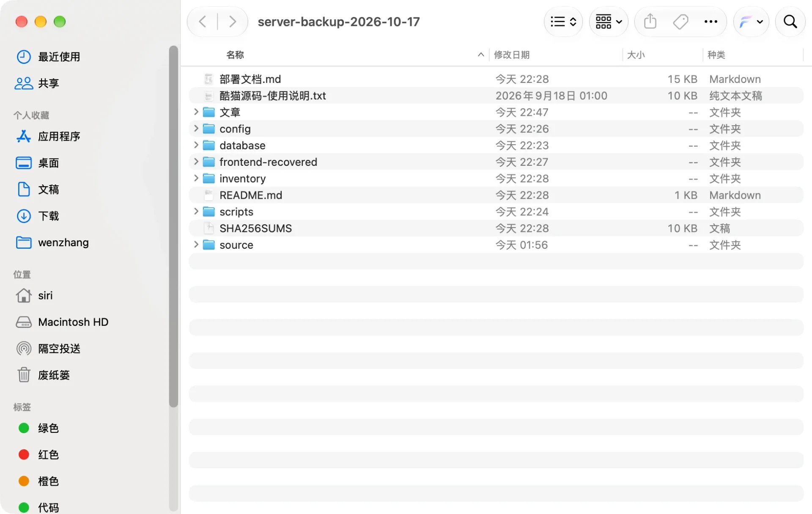Open 废纸篓 trash in sidebar
The width and height of the screenshot is (812, 514).
click(43, 375)
